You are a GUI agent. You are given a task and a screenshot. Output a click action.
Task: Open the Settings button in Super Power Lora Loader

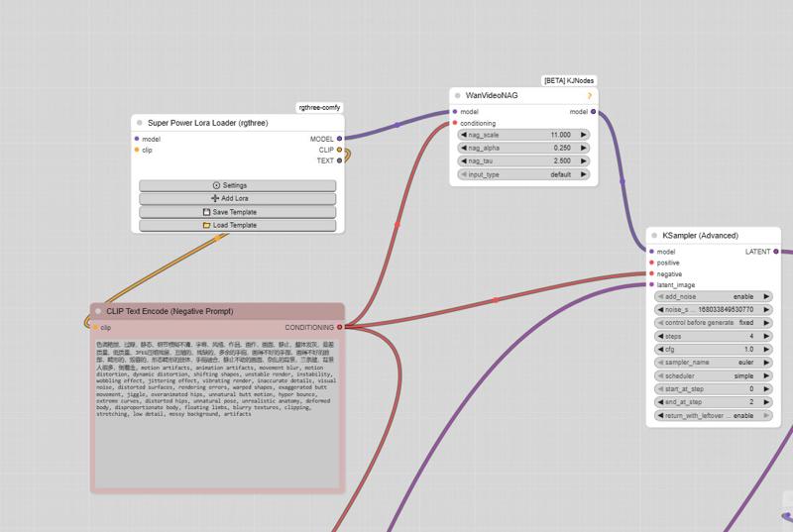pyautogui.click(x=237, y=185)
